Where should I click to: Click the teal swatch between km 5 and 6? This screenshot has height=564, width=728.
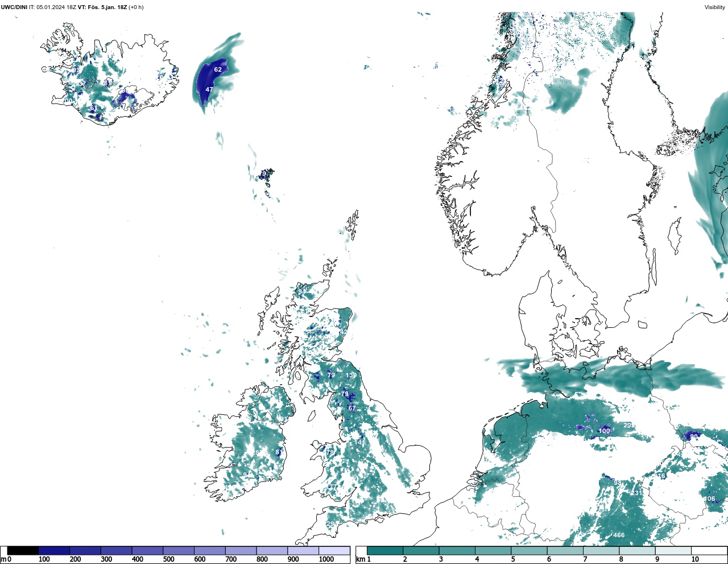(529, 551)
